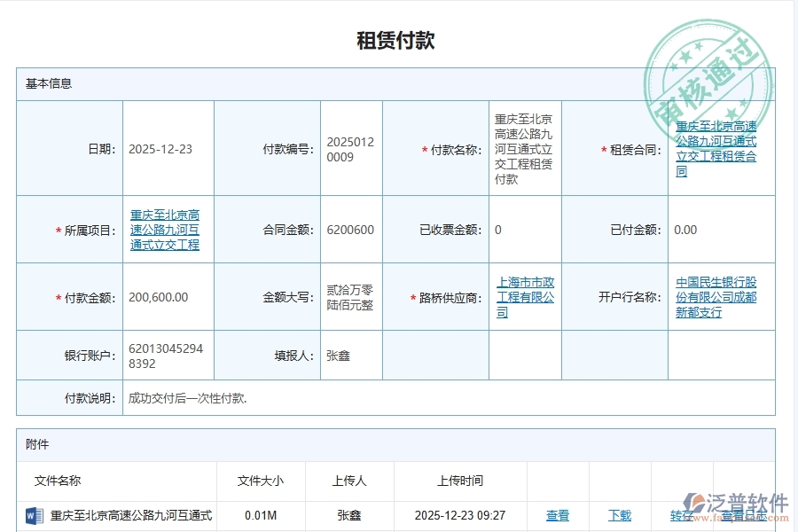Image resolution: width=798 pixels, height=532 pixels.
Task: Click the 付款说明 text about one-time payment
Action: (x=186, y=398)
